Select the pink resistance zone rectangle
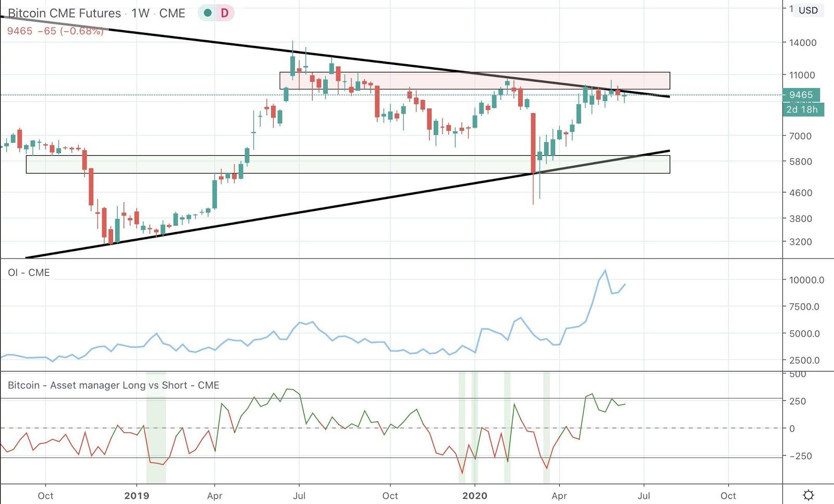The height and width of the screenshot is (504, 834). pos(417,80)
